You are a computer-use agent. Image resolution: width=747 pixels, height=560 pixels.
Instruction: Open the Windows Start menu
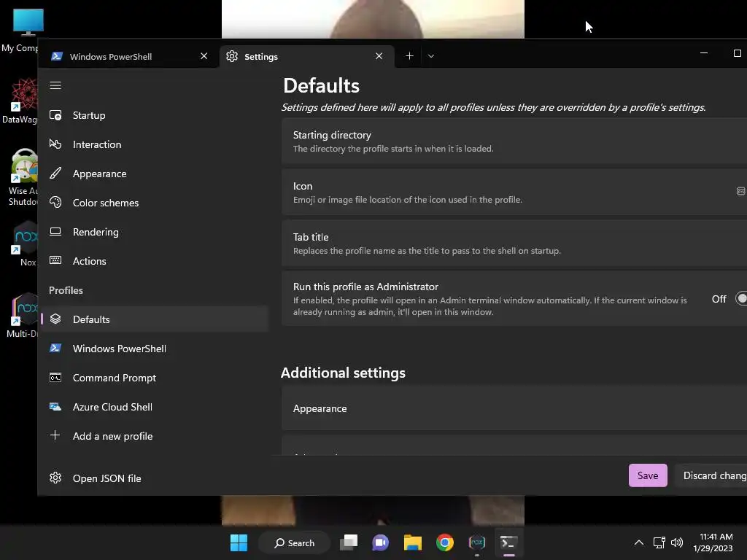(239, 542)
